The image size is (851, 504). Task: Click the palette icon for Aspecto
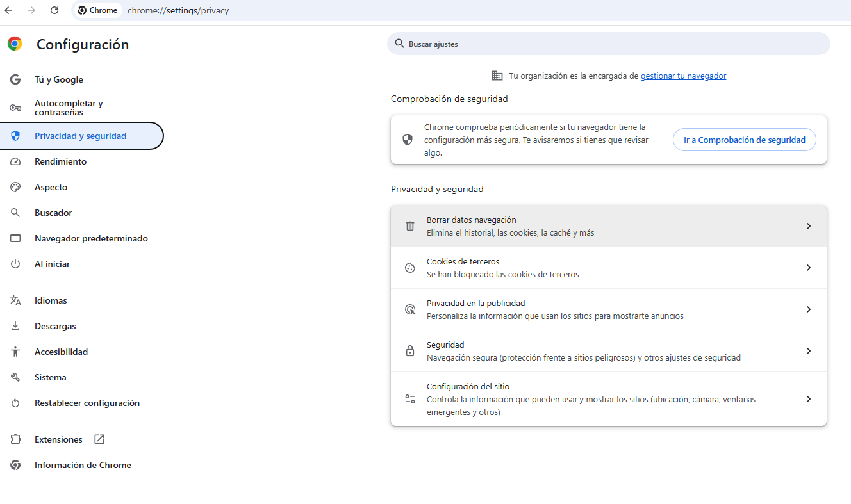15,187
